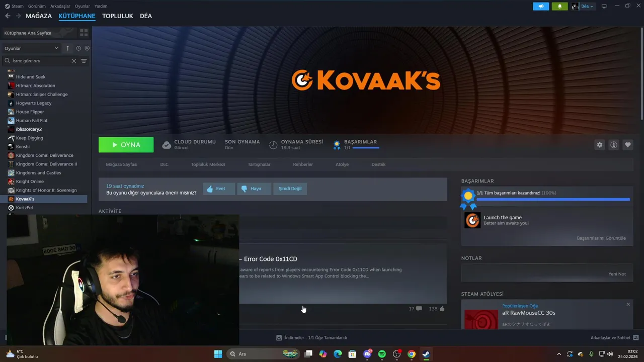Viewport: 644px width, 362px height.
Task: Expand the Oyunlar collection dropdown
Action: pos(32,48)
